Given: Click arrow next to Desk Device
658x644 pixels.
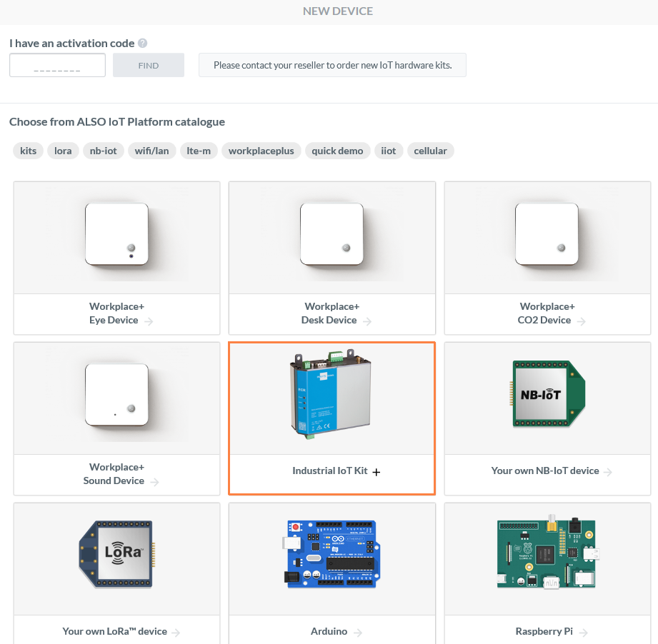Looking at the screenshot, I should [x=367, y=321].
